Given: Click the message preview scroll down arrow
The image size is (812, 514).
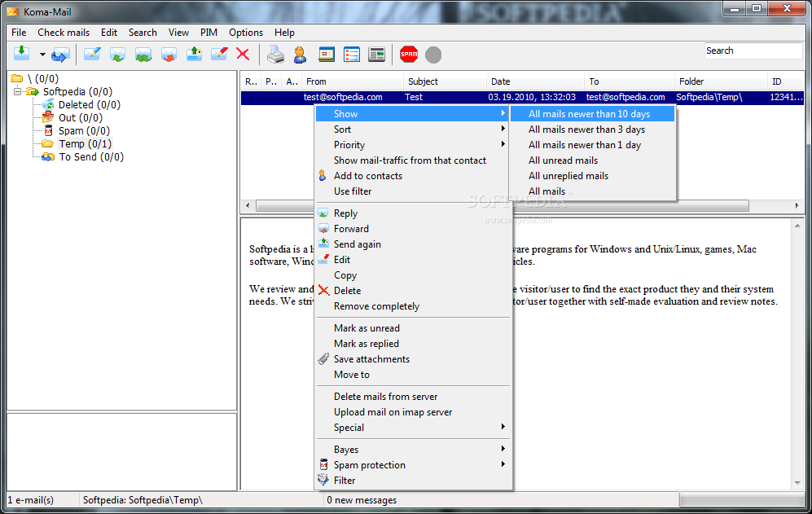Looking at the screenshot, I should coord(797,483).
